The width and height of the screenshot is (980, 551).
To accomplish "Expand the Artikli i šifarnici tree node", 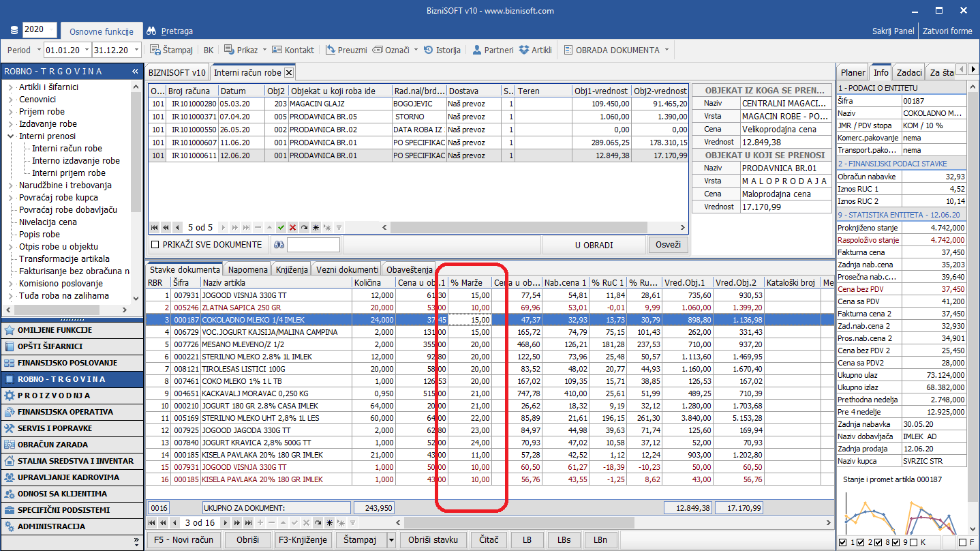I will point(10,87).
